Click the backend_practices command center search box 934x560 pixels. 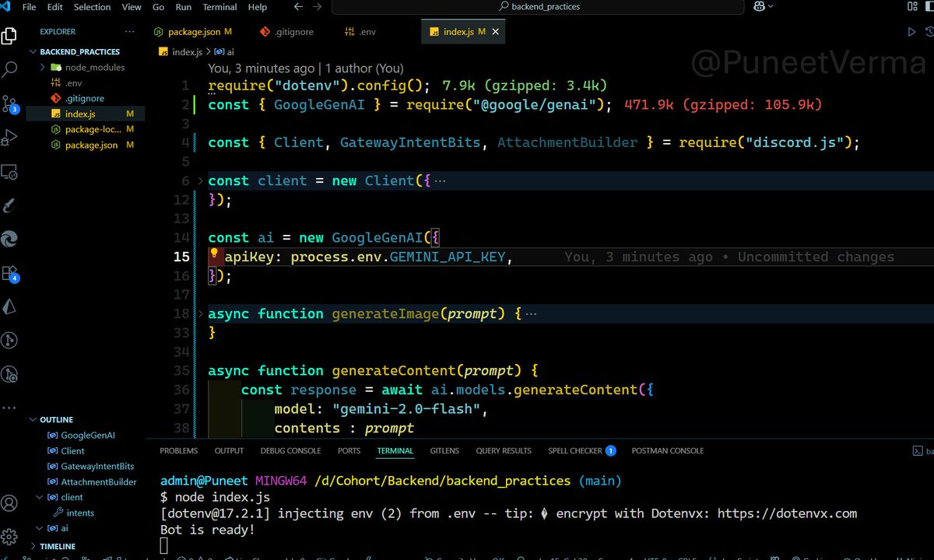(538, 6)
